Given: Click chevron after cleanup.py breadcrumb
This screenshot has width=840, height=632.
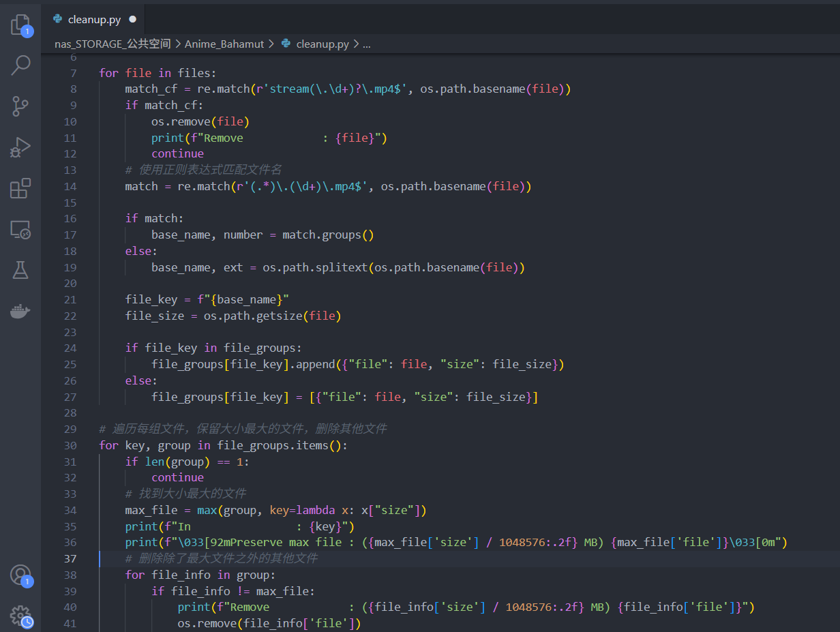Looking at the screenshot, I should pyautogui.click(x=355, y=44).
